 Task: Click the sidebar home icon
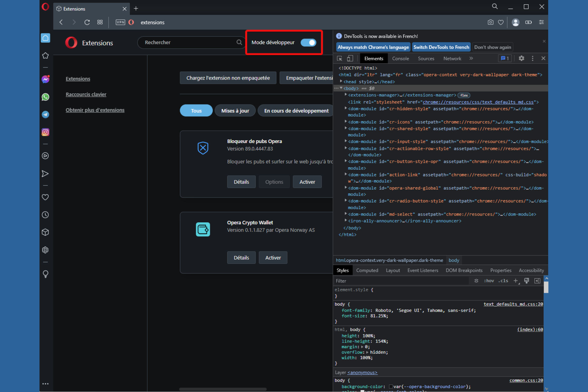click(45, 38)
